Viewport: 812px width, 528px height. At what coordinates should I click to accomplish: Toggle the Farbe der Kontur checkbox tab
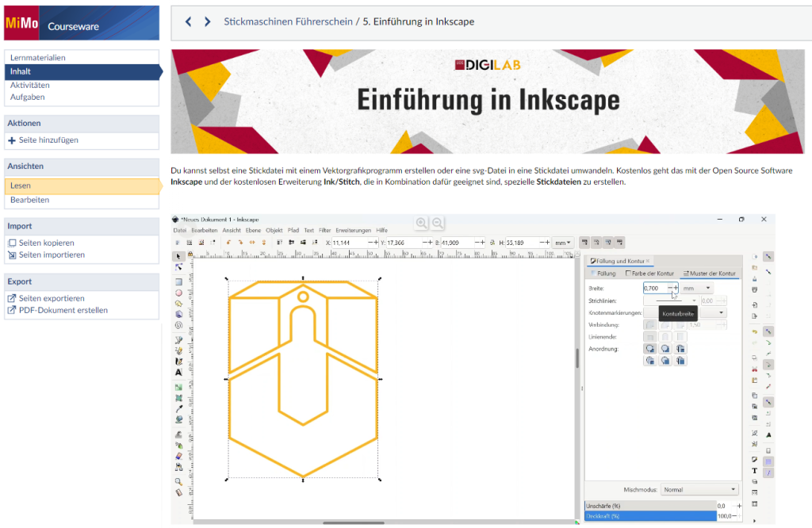(649, 274)
